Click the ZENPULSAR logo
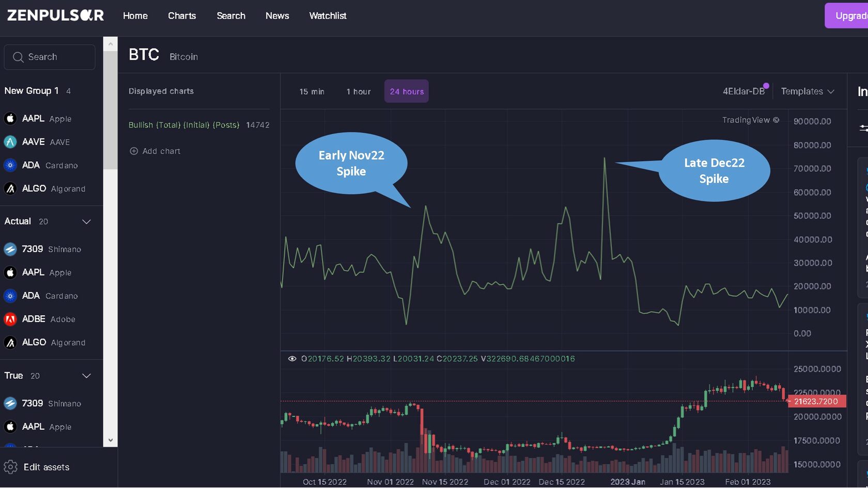The height and width of the screenshot is (488, 868). tap(55, 16)
